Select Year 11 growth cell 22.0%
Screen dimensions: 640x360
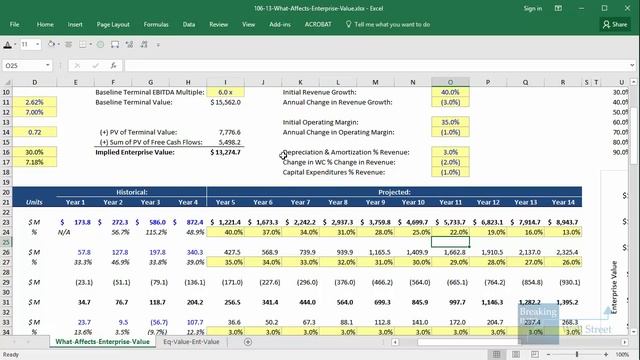pyautogui.click(x=450, y=232)
